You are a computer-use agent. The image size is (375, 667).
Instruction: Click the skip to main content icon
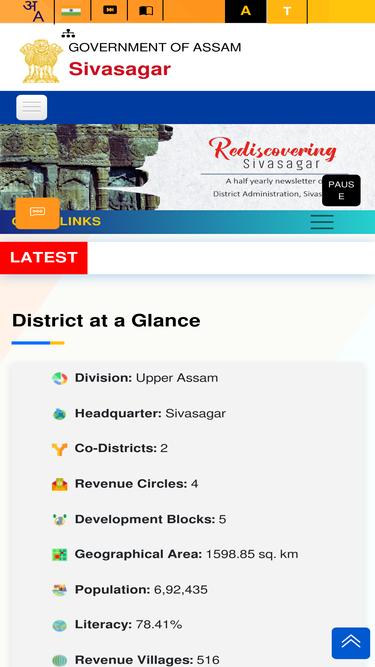pos(110,10)
